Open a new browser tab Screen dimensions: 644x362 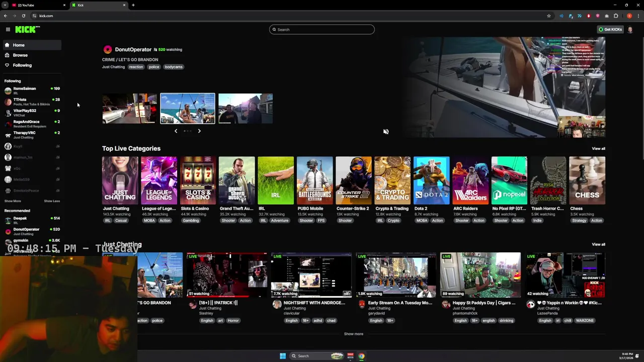pyautogui.click(x=133, y=5)
